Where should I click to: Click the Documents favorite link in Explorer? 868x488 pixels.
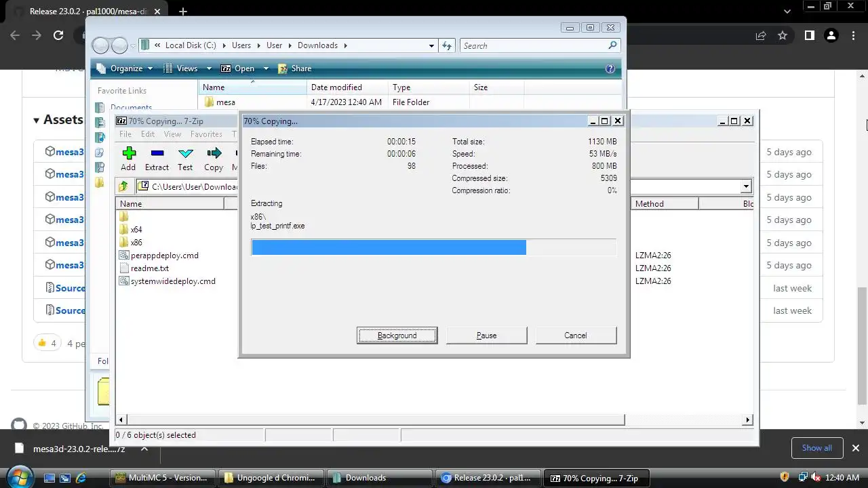[x=131, y=107]
